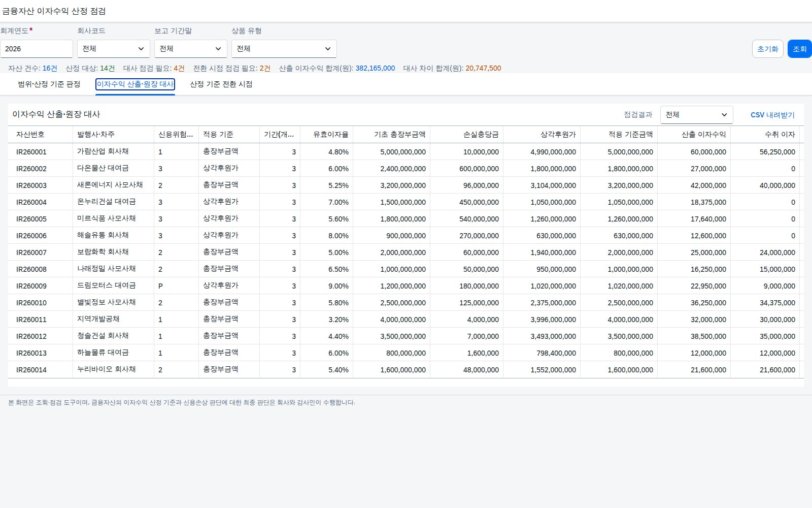Select asset IR260002 cell
The width and height of the screenshot is (812, 508).
pos(41,169)
